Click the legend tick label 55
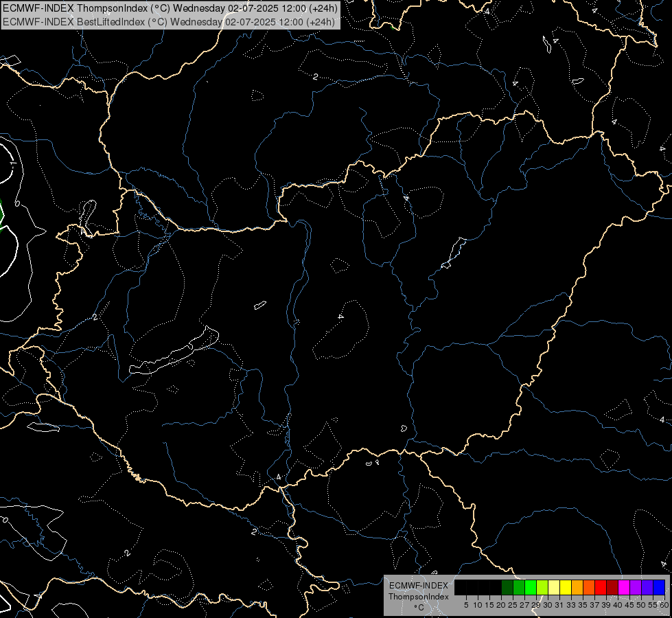The height and width of the screenshot is (618, 672). click(x=652, y=605)
